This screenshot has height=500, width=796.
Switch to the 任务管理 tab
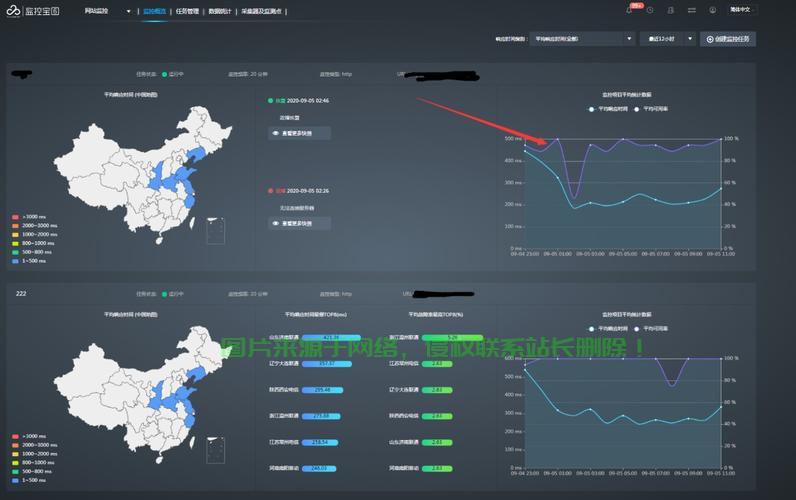tap(187, 11)
